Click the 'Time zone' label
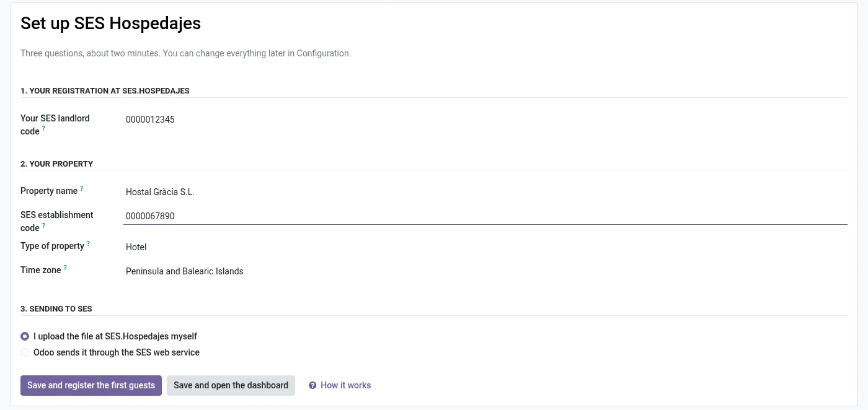This screenshot has height=410, width=868. tap(41, 270)
